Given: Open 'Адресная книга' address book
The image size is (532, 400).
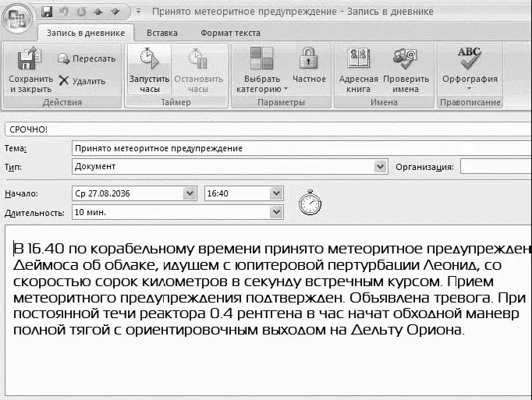Looking at the screenshot, I should tap(358, 71).
